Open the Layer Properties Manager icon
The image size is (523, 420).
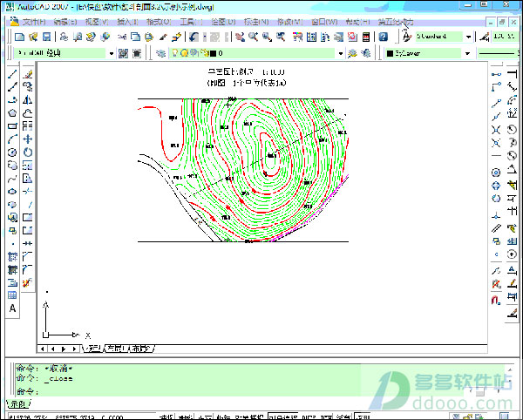click(x=160, y=53)
